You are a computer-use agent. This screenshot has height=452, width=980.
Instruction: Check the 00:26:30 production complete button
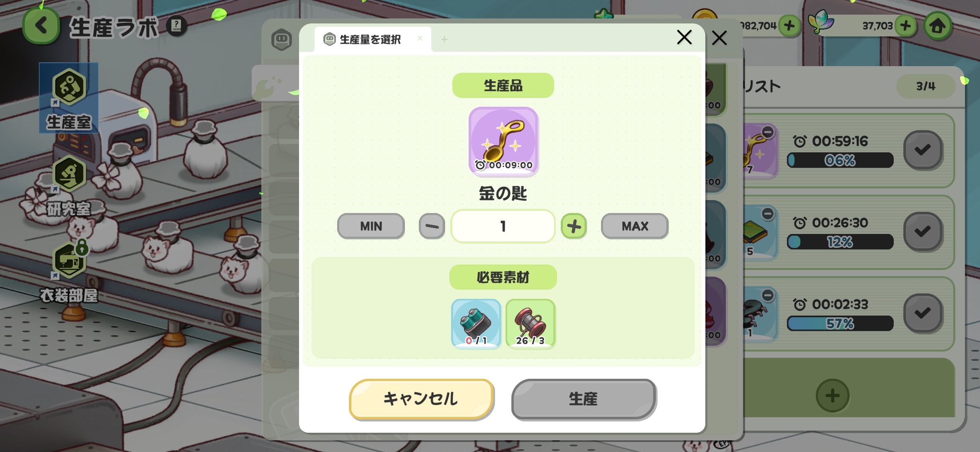click(x=923, y=231)
